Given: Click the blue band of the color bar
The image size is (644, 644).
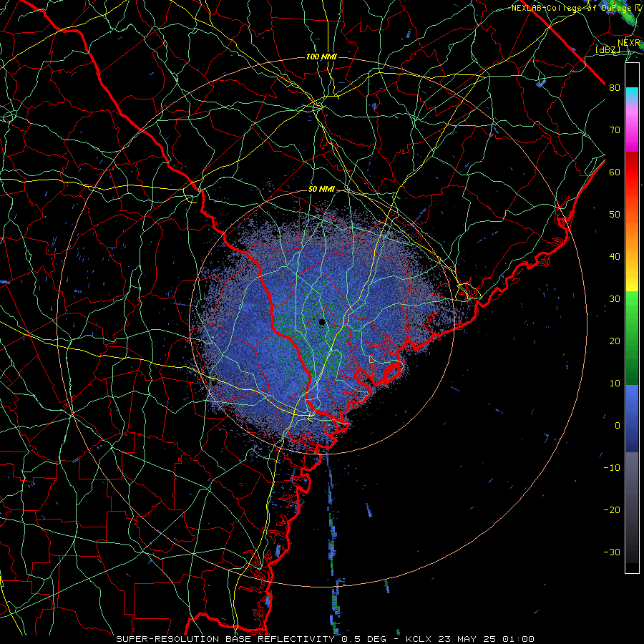Looking at the screenshot, I should 632,419.
